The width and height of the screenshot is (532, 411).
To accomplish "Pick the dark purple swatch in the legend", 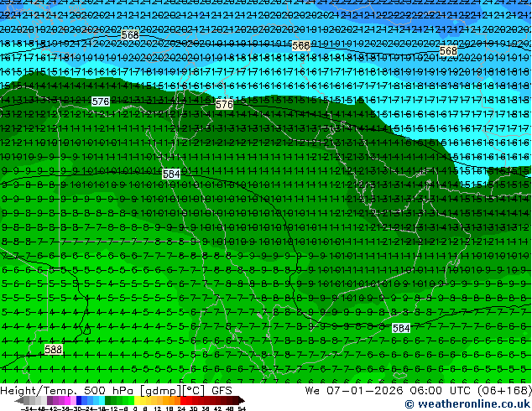I will tap(50, 400).
